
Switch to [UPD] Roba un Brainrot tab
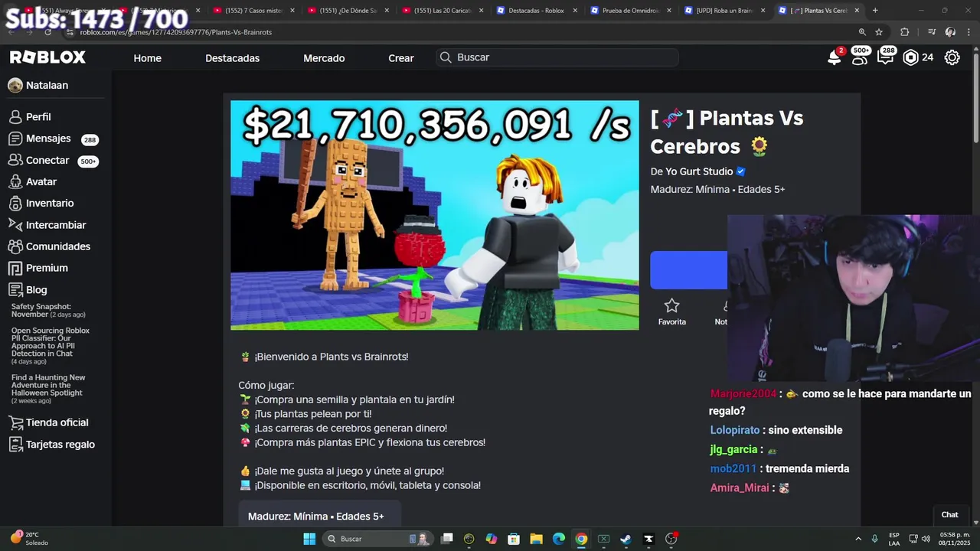click(x=725, y=10)
